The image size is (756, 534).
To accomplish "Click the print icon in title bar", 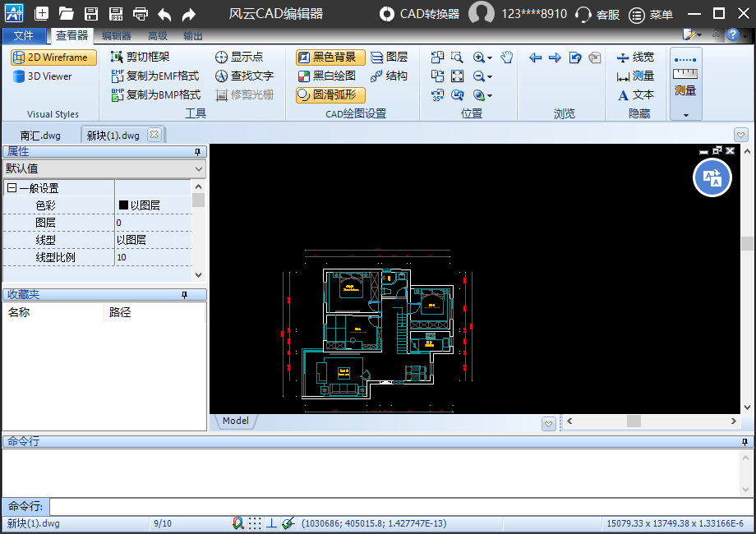I will (141, 14).
